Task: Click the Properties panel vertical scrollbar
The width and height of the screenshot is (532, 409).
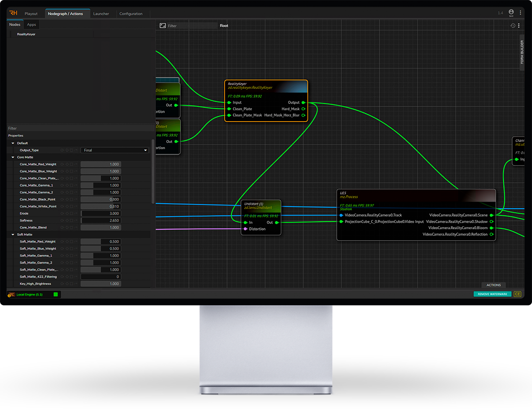Action: pos(153,172)
